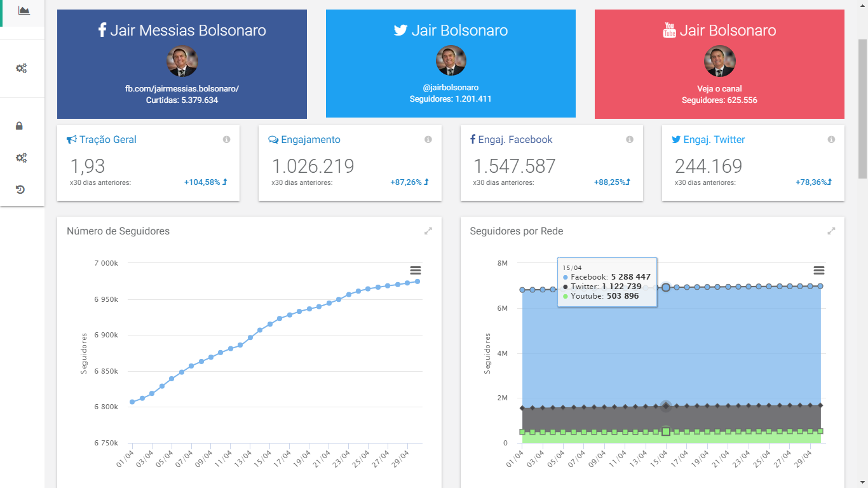Click the gears icon below the lock

(x=21, y=158)
